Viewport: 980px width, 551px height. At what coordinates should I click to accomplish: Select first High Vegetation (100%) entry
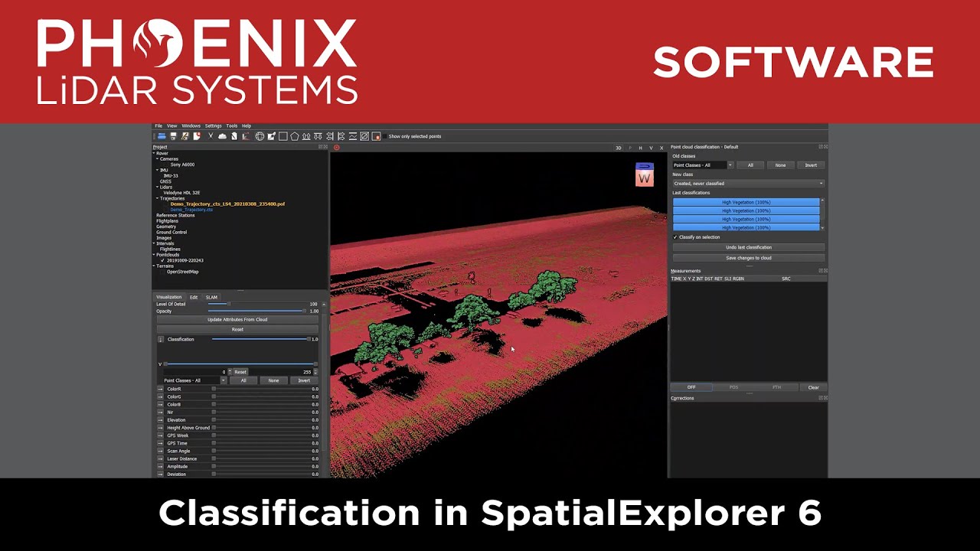746,202
